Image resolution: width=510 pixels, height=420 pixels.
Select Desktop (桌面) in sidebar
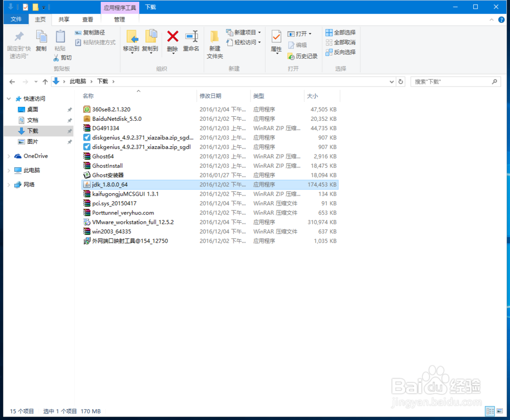(33, 110)
